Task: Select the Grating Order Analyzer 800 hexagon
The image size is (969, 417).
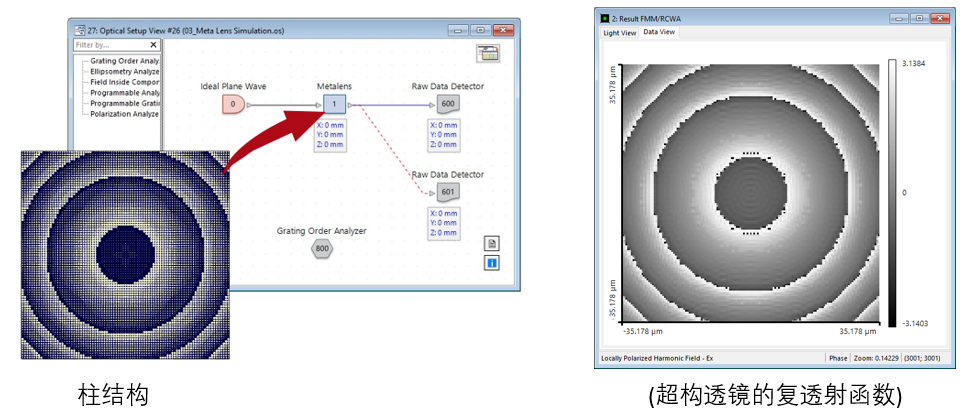Action: click(x=322, y=248)
